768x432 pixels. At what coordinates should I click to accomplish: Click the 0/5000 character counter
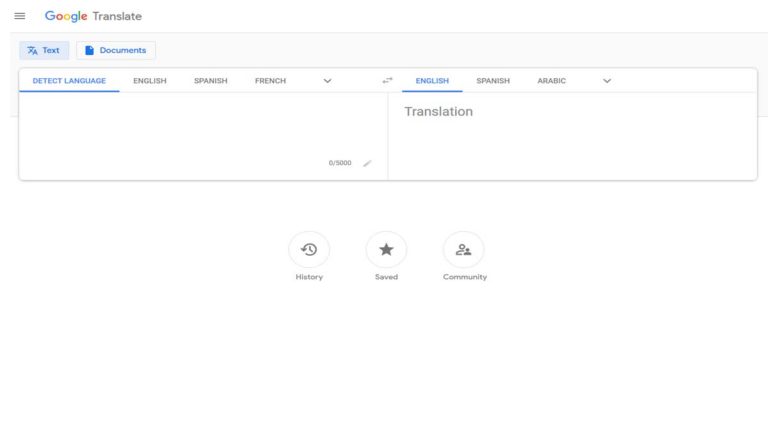340,163
